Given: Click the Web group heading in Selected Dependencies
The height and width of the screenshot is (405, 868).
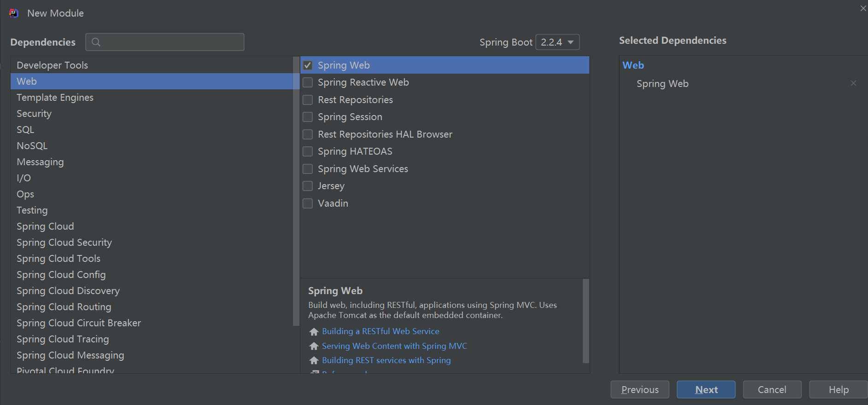Looking at the screenshot, I should pos(633,65).
